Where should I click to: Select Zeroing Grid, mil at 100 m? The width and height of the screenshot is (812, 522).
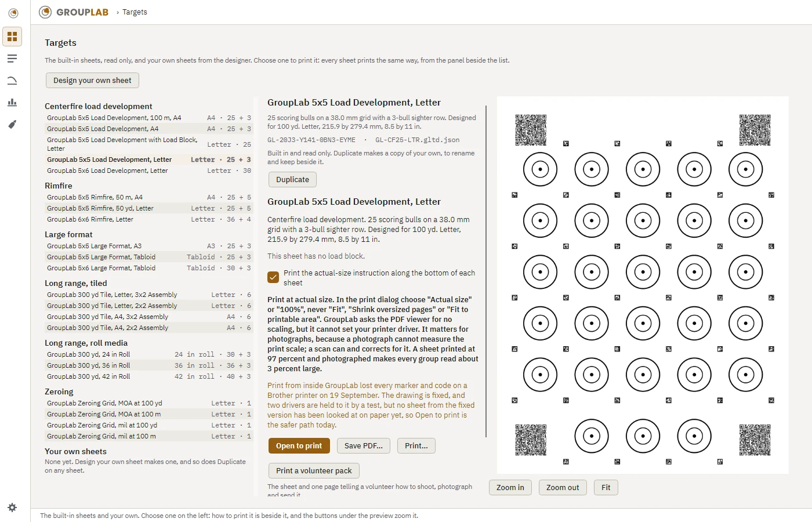click(x=149, y=436)
